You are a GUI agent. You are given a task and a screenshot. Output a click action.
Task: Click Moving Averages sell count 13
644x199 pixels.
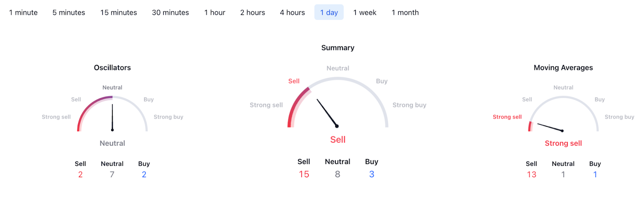point(531,174)
